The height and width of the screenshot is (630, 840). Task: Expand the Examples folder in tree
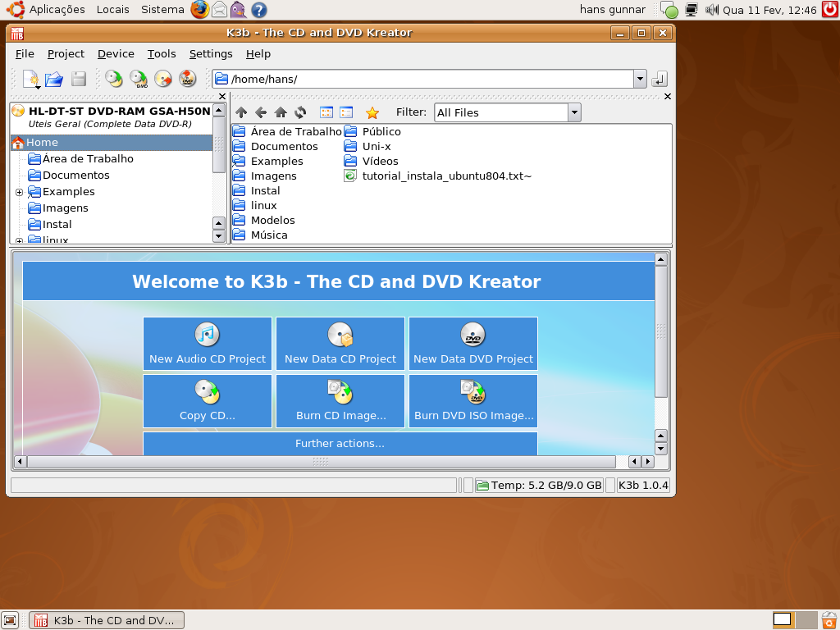pyautogui.click(x=20, y=192)
